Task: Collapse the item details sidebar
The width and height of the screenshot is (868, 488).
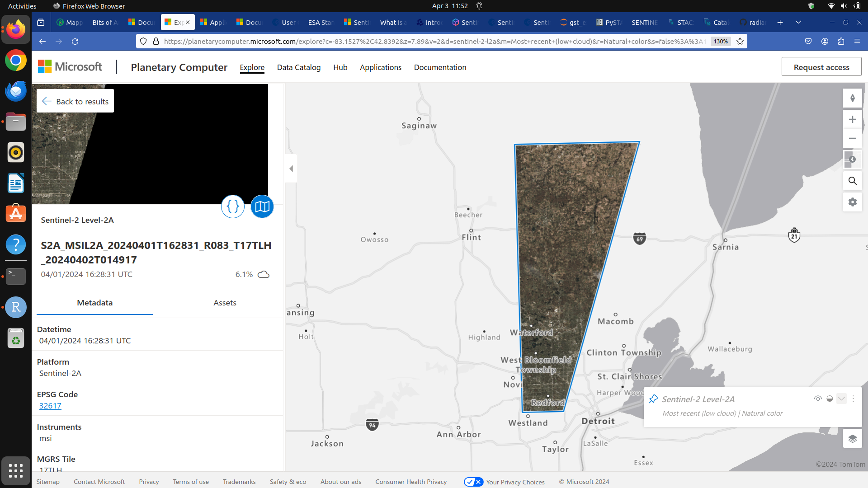Action: coord(291,168)
